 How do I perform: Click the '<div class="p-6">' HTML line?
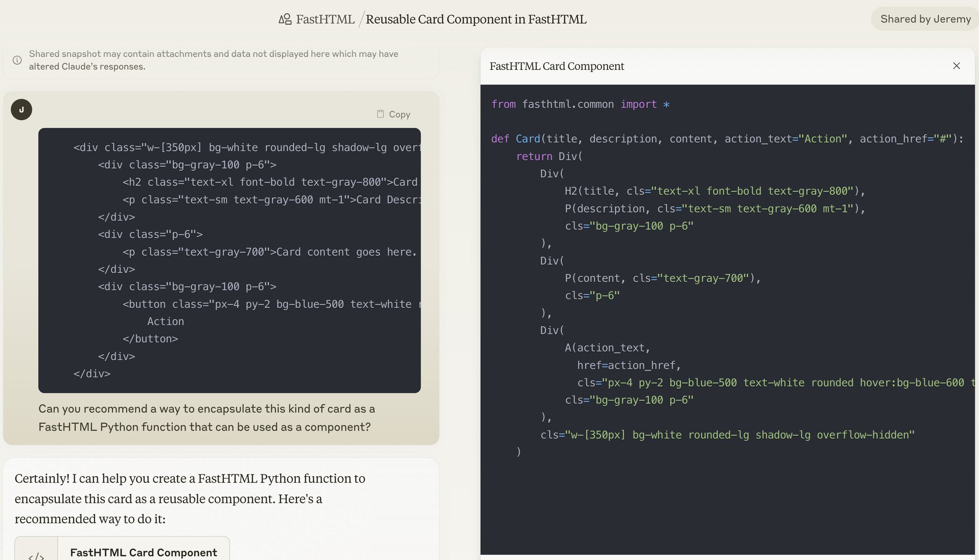tap(150, 234)
